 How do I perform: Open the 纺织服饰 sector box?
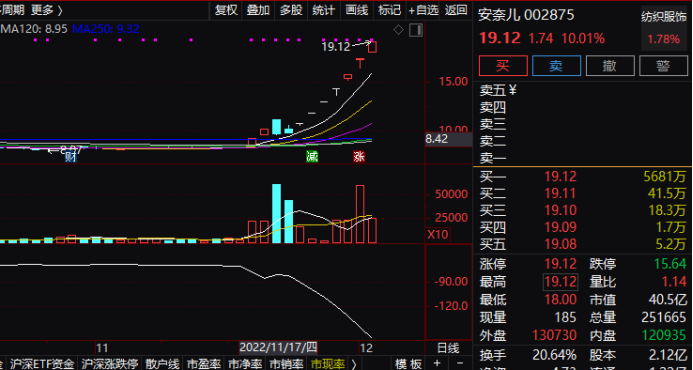pos(664,29)
